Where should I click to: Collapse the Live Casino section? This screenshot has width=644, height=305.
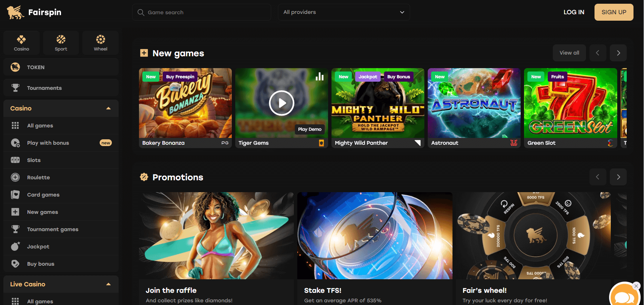(x=108, y=284)
